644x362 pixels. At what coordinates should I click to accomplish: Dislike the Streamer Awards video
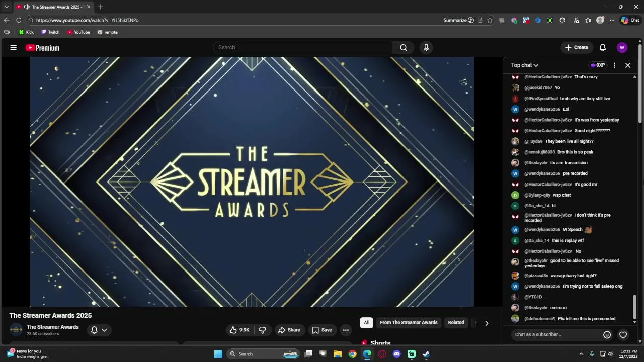(x=262, y=330)
